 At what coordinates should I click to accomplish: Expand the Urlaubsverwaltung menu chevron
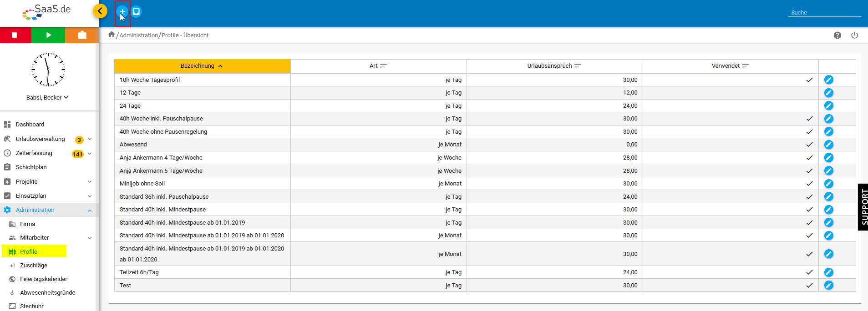coord(90,139)
